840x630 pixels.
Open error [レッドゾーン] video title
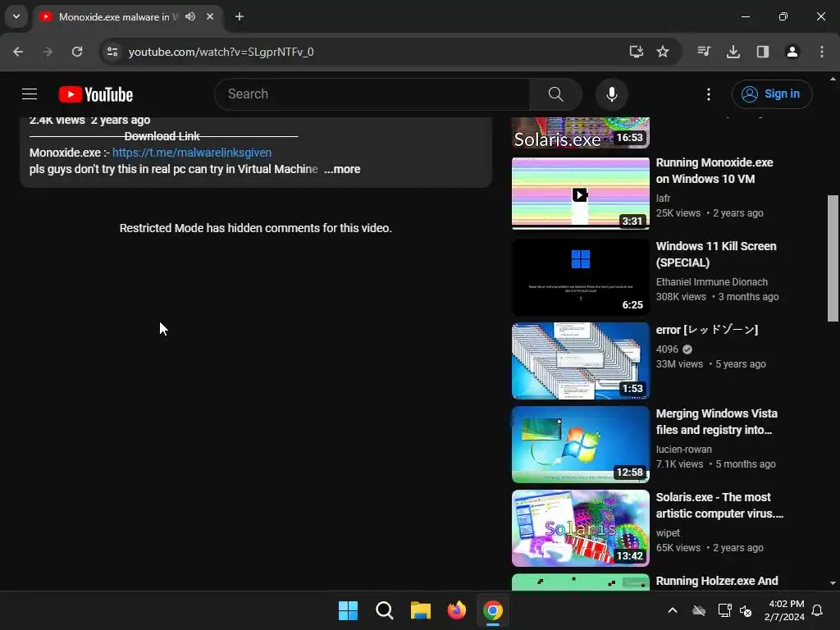(x=706, y=330)
